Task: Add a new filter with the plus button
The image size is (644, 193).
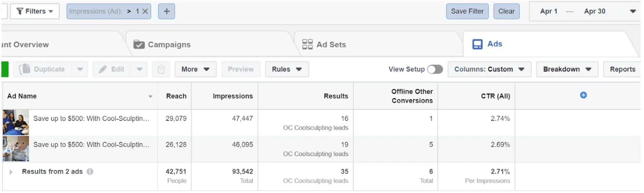Action: pyautogui.click(x=167, y=11)
